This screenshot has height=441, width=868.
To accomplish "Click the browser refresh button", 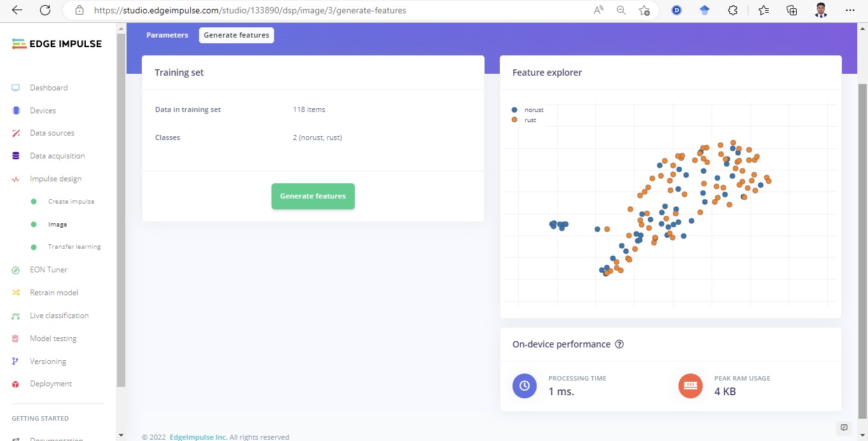I will point(45,10).
